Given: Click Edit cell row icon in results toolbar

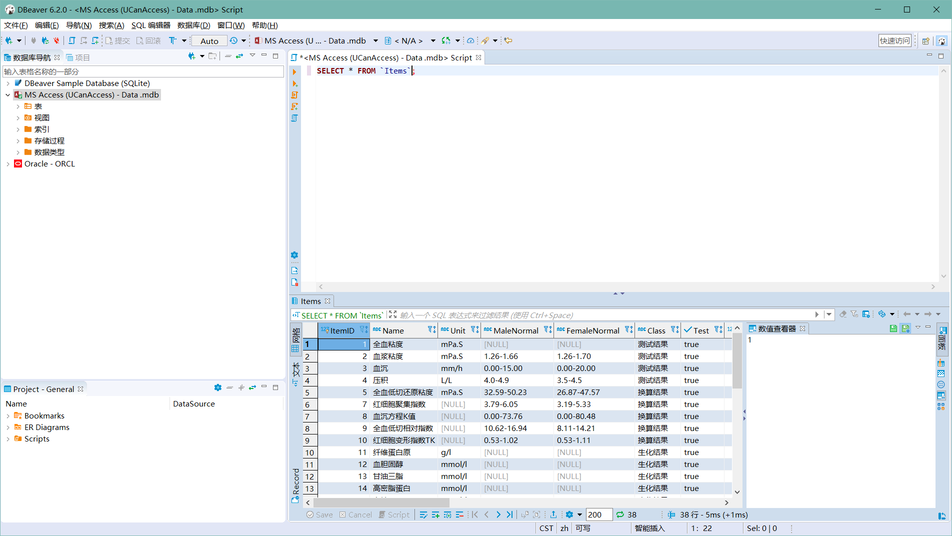Looking at the screenshot, I should 423,515.
